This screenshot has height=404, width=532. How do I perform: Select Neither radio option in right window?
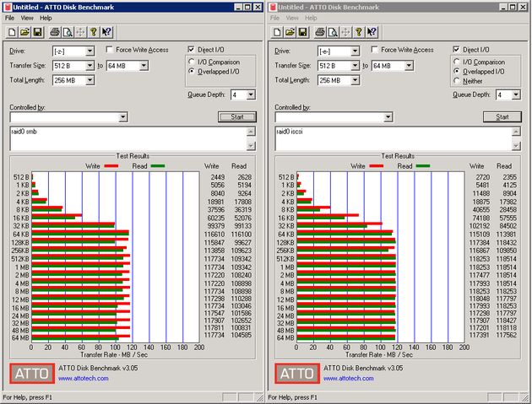(x=457, y=81)
